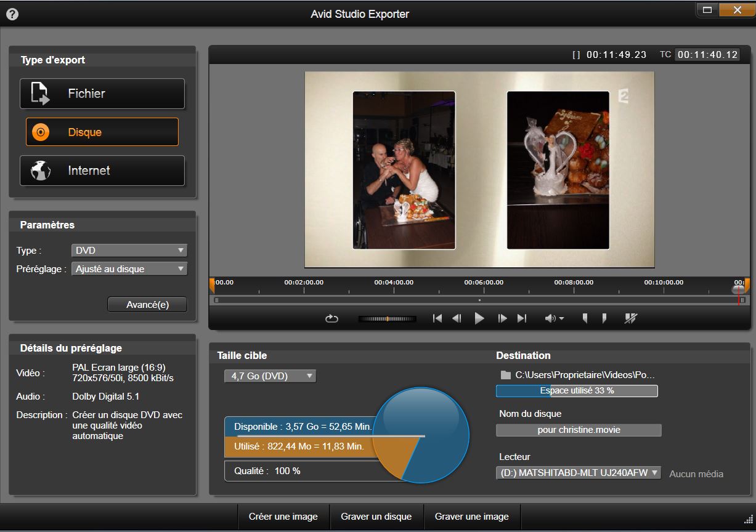The height and width of the screenshot is (532, 756).
Task: Select Fichier export type
Action: point(102,94)
